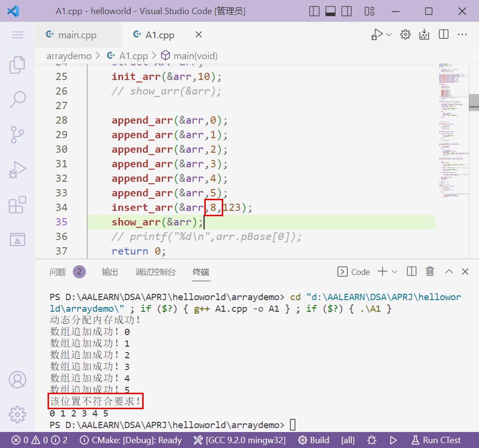Toggle the secondary side bar layout
The image size is (479, 448).
point(347,11)
